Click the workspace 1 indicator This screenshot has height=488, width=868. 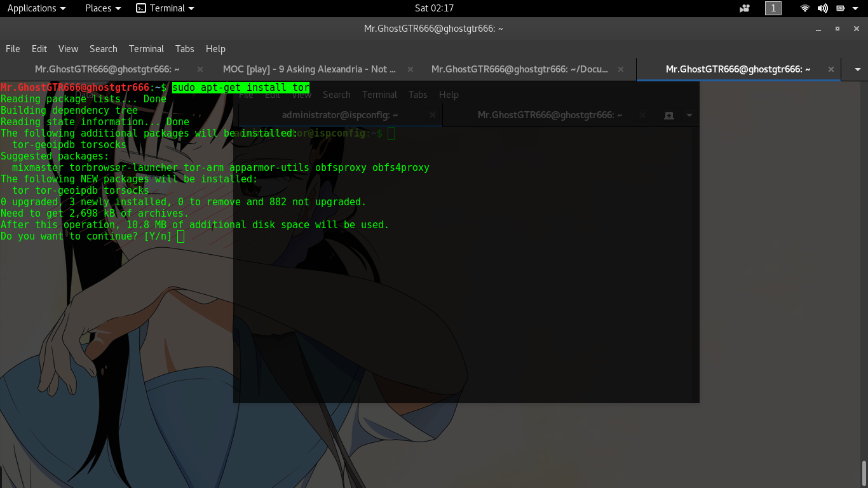[773, 8]
